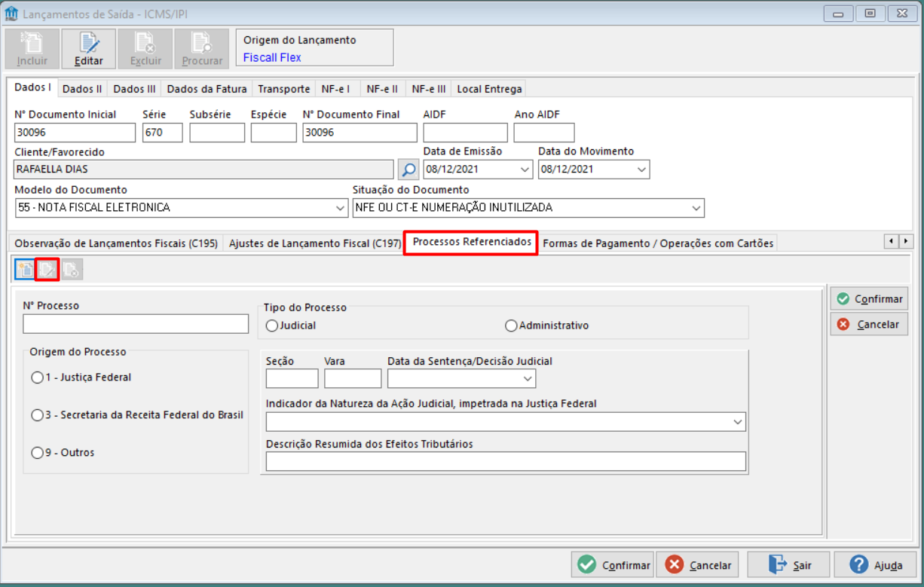Image resolution: width=924 pixels, height=587 pixels.
Task: Click bottom Confirmar button
Action: click(613, 565)
